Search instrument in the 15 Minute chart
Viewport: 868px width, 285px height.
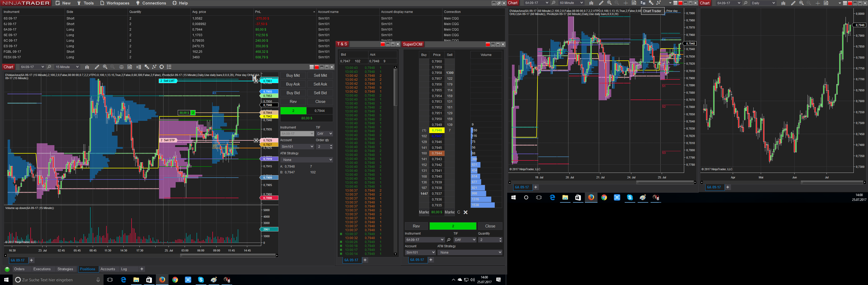point(49,67)
